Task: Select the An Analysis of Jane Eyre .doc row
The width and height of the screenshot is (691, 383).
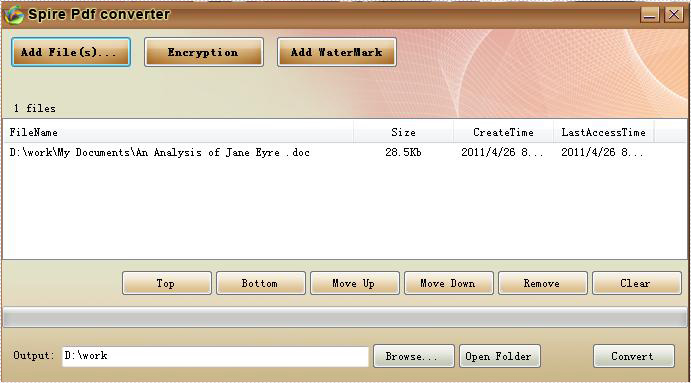Action: 345,152
